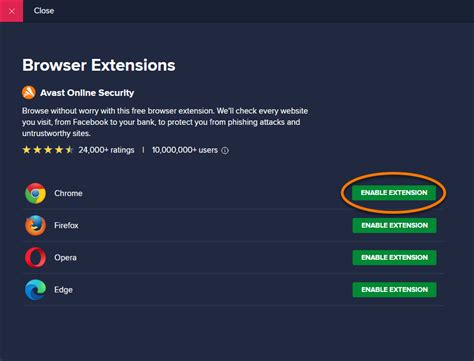Click the info icon beside 10,000,000+ users
This screenshot has width=474, height=361.
coord(225,150)
